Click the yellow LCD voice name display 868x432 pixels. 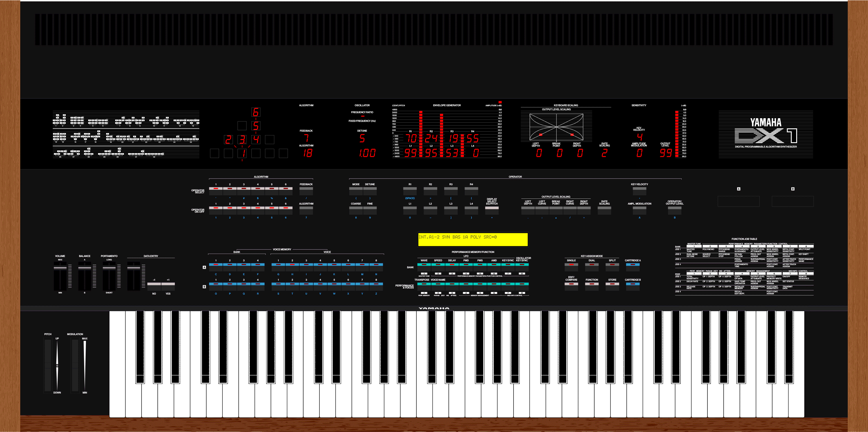pyautogui.click(x=473, y=239)
